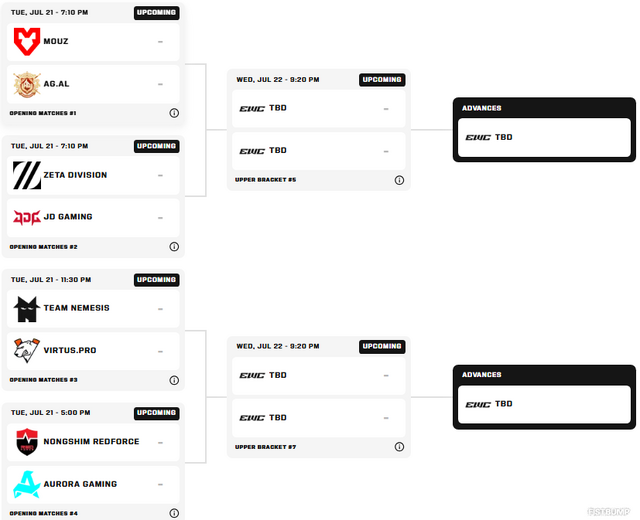Click the JD Gaming logo

27,218
